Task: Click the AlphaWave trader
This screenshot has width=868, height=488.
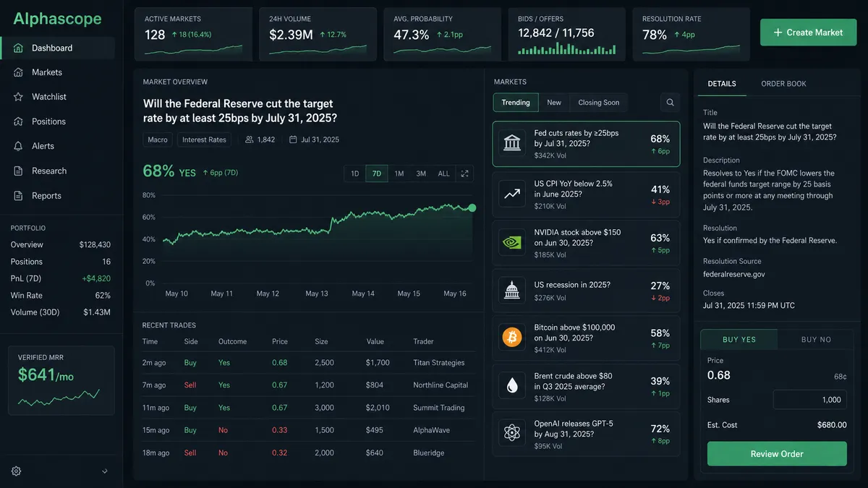Action: (431, 430)
